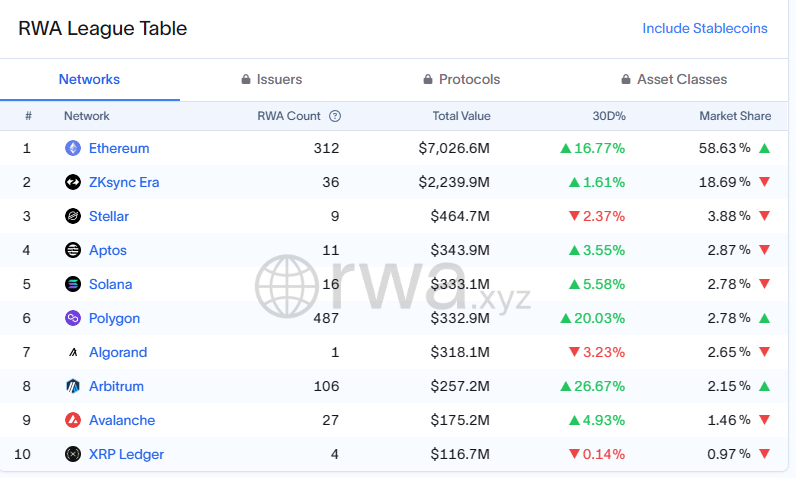Click Ethereum's market share 58.63%

pos(724,148)
